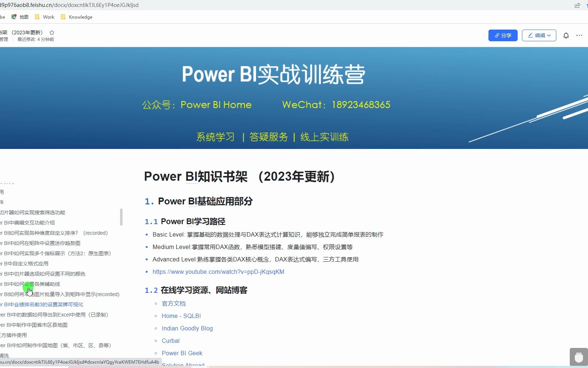Click the Power BI实战训练营 banner image

point(294,98)
